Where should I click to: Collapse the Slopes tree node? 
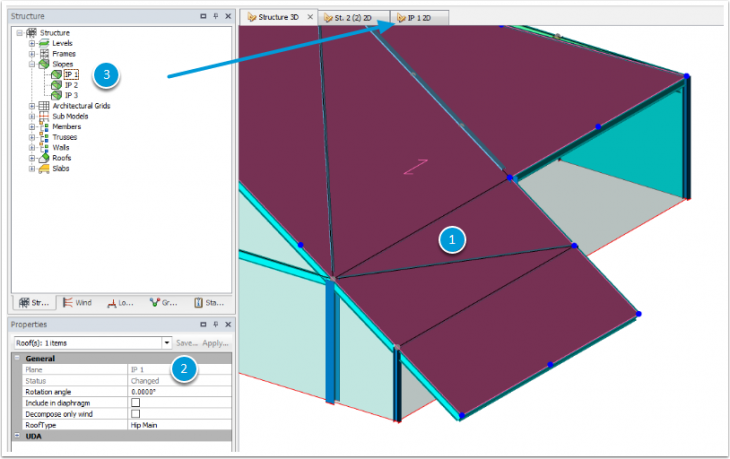click(x=32, y=64)
